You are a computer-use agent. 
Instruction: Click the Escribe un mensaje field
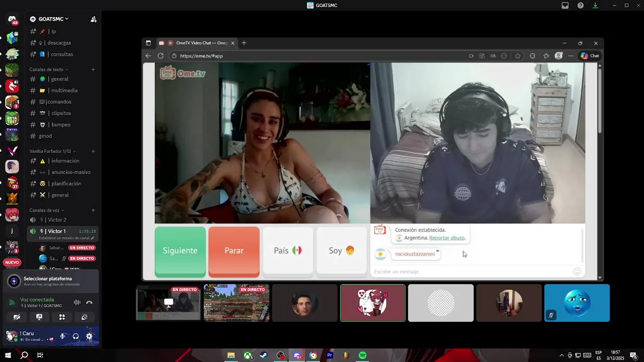coord(470,271)
